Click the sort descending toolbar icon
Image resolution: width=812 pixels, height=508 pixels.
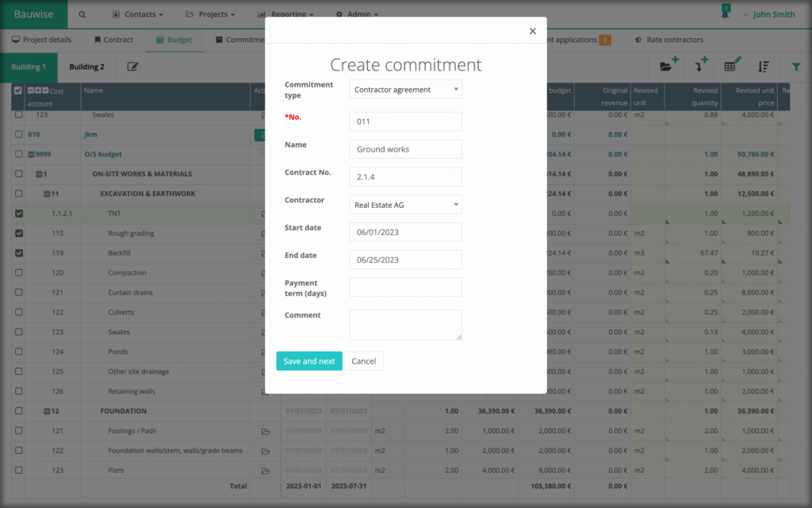coord(764,67)
